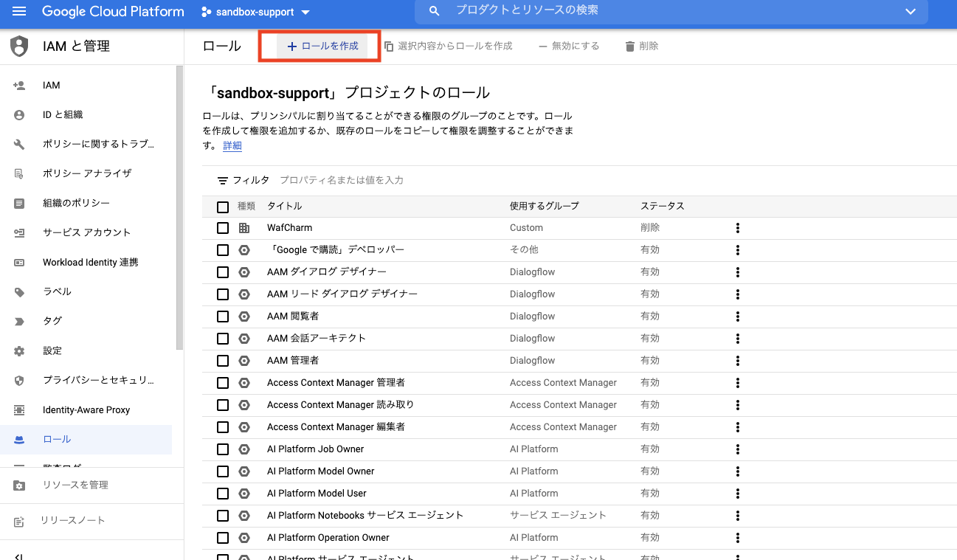Open the hamburger navigation menu
The image size is (957, 560).
pyautogui.click(x=19, y=12)
